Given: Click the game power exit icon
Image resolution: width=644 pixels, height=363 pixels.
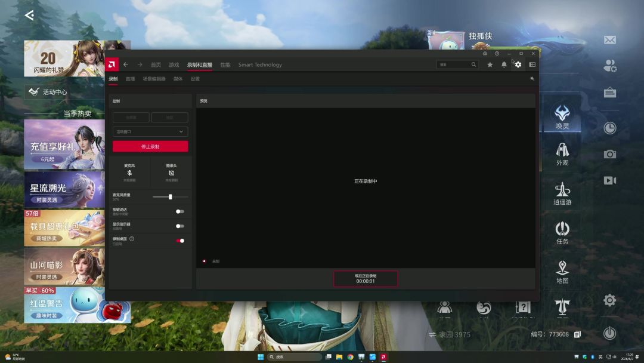Looking at the screenshot, I should point(609,333).
